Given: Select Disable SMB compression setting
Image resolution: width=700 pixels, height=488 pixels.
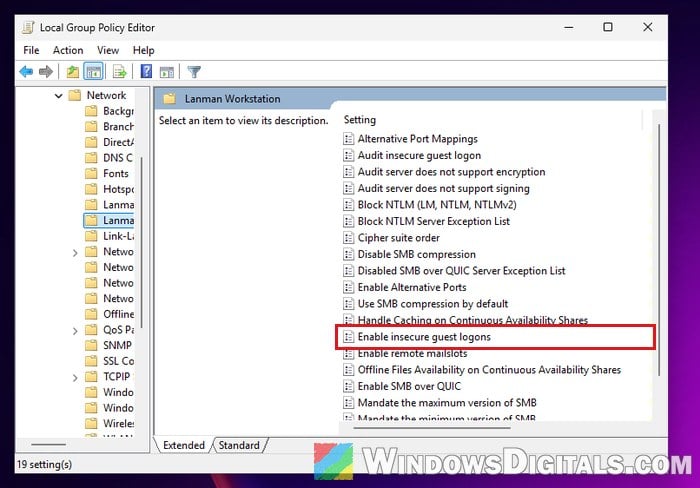Looking at the screenshot, I should pos(409,254).
